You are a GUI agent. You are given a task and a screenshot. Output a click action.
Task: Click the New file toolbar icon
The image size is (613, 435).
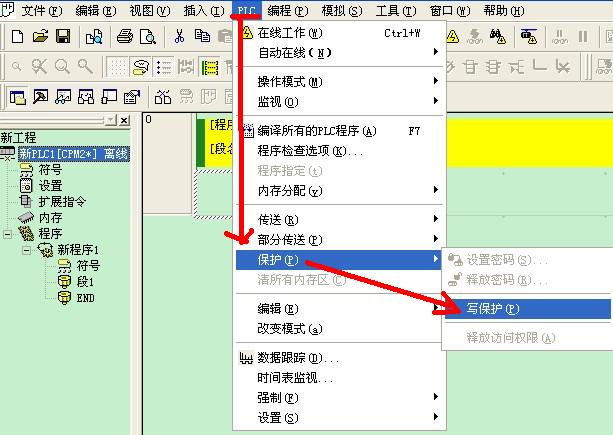click(x=18, y=37)
